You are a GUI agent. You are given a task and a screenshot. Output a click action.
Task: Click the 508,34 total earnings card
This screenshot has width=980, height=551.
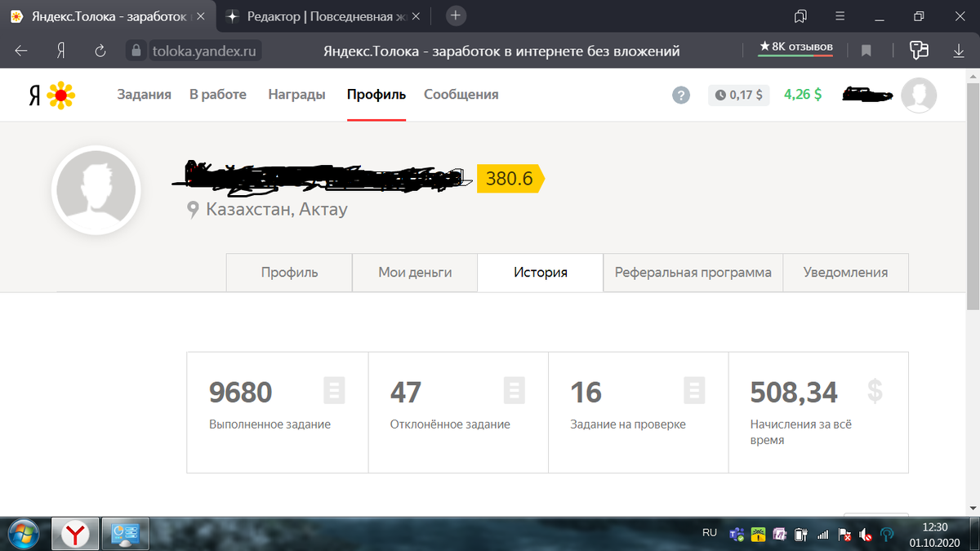818,412
